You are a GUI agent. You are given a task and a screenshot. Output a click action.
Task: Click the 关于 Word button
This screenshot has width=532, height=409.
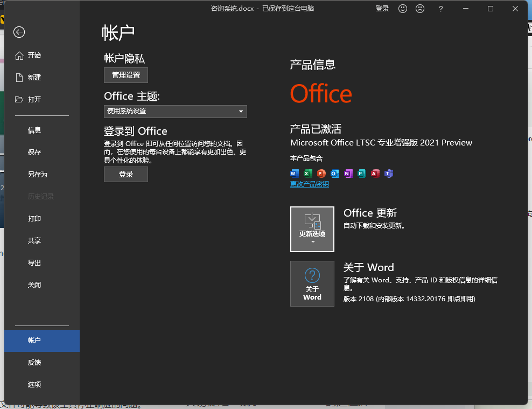pos(312,284)
